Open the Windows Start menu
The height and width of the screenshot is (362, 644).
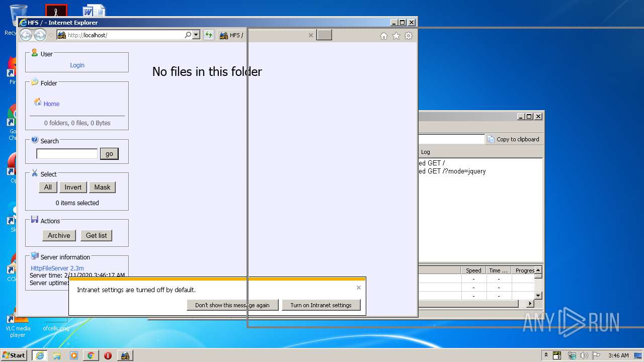pyautogui.click(x=14, y=355)
